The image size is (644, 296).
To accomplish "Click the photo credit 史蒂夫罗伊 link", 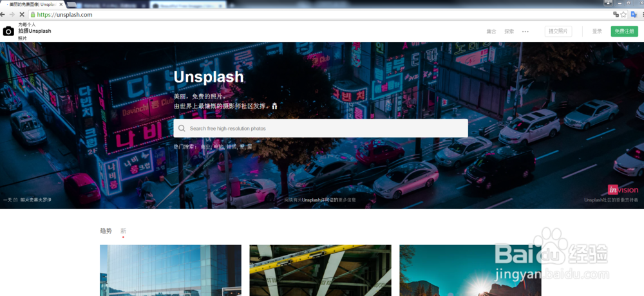I will pyautogui.click(x=35, y=200).
